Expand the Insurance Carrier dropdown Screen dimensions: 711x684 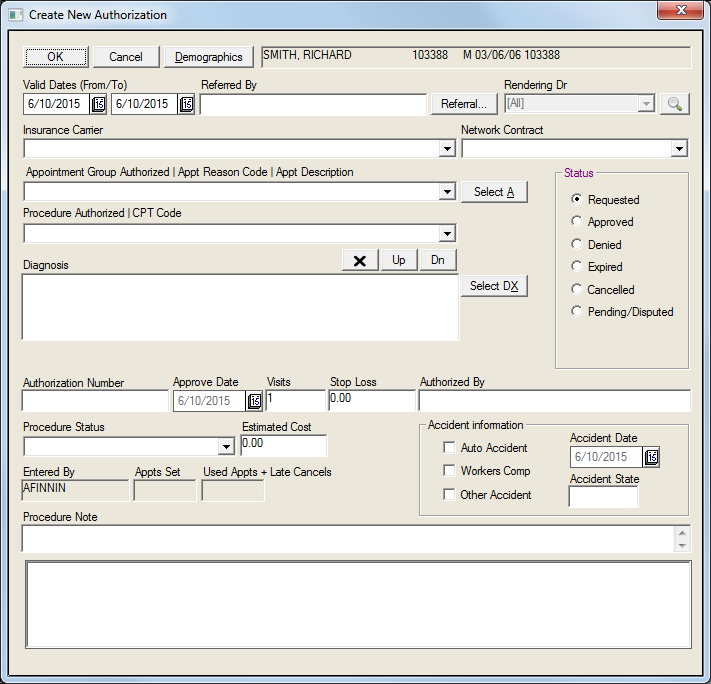(447, 149)
